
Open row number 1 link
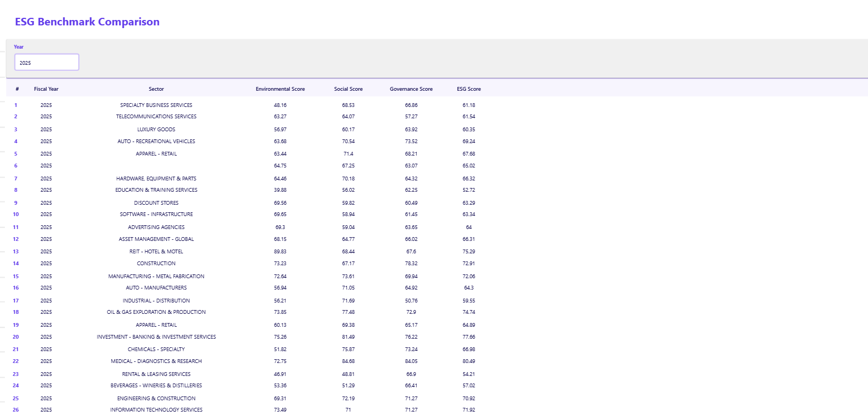pos(16,105)
